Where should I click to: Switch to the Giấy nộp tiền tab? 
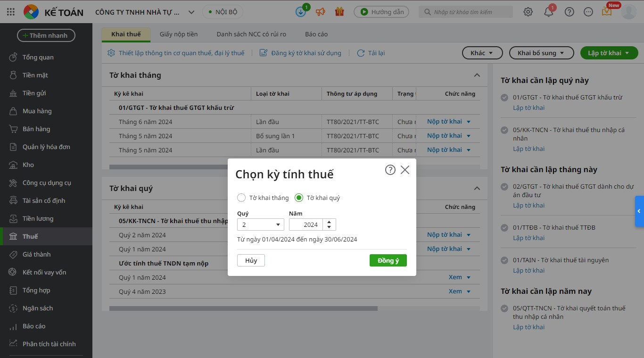point(179,34)
